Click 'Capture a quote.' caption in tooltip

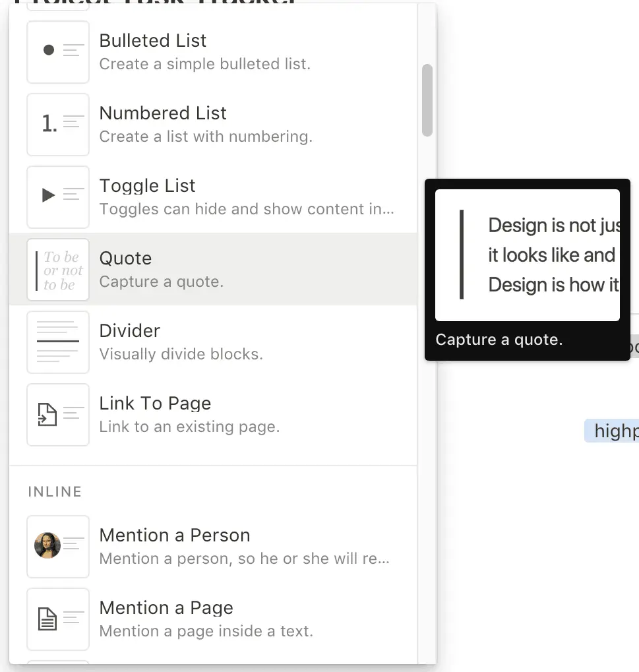pyautogui.click(x=499, y=340)
